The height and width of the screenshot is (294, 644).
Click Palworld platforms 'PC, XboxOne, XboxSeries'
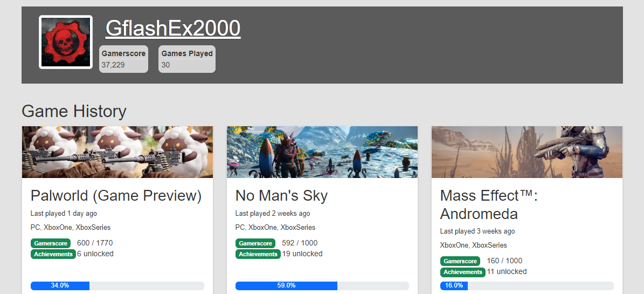point(70,228)
